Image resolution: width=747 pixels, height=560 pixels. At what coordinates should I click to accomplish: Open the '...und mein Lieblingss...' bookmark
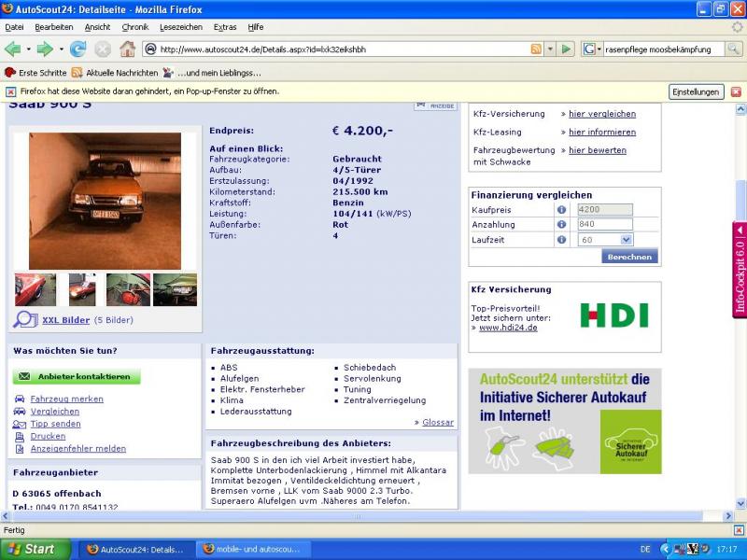(x=212, y=73)
